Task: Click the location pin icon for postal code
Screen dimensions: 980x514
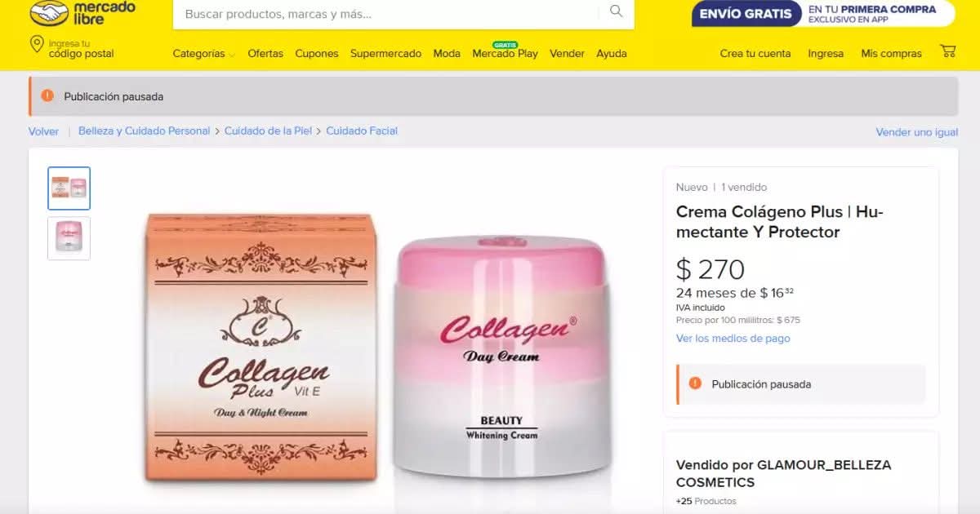Action: [37, 44]
